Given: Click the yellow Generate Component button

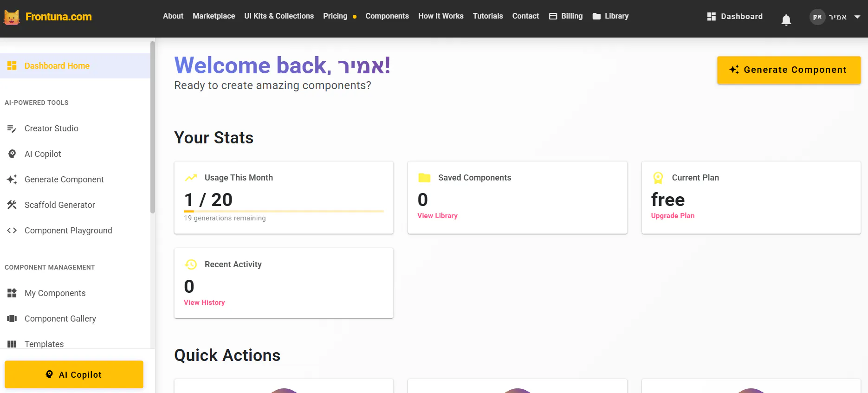Looking at the screenshot, I should (789, 70).
